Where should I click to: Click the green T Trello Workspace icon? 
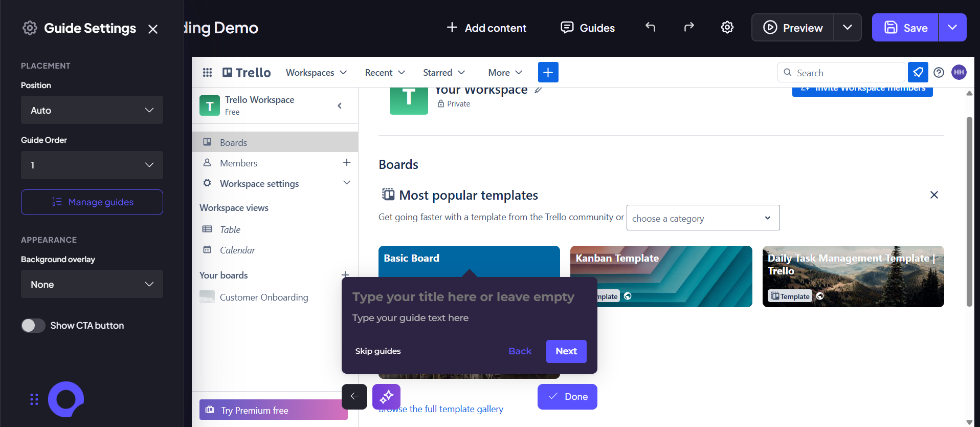[210, 106]
